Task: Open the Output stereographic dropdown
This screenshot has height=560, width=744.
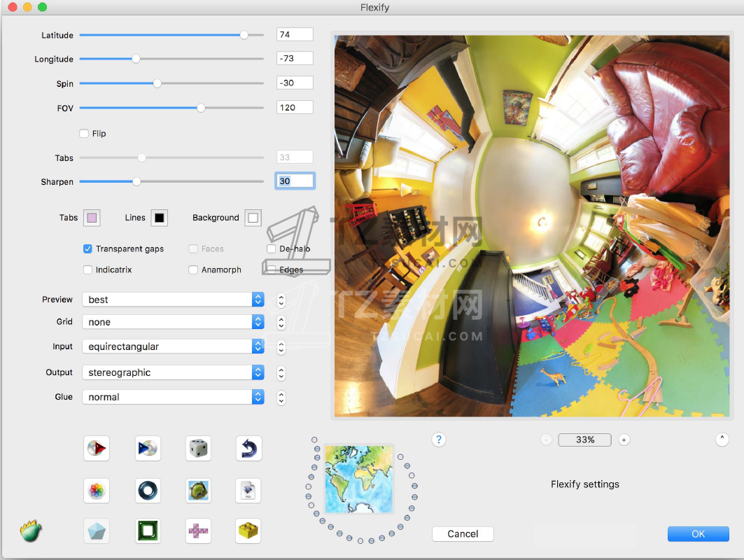Action: click(173, 372)
